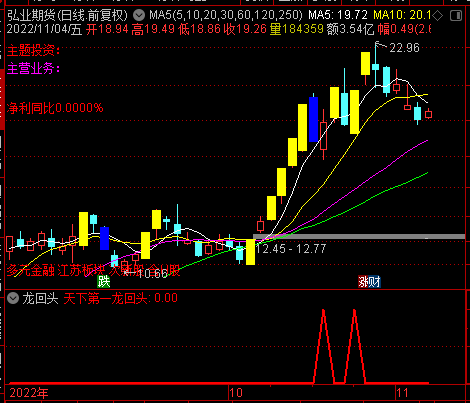Image resolution: width=470 pixels, height=403 pixels.
Task: Click the green 跌 marker icon
Action: [103, 282]
